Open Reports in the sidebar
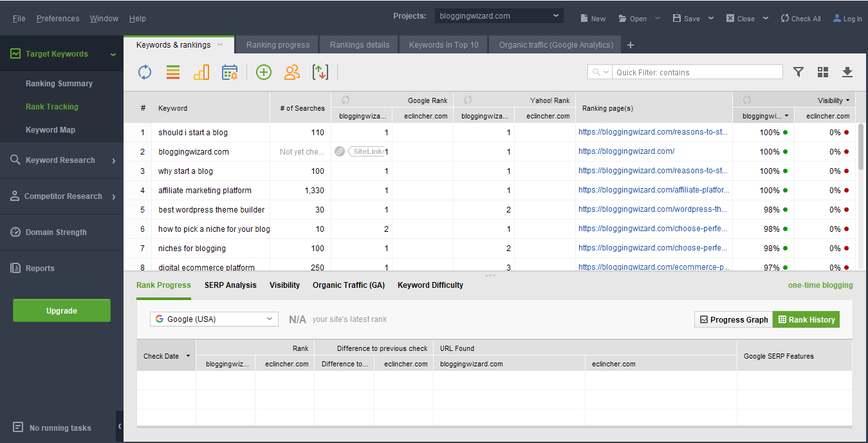The image size is (868, 443). [x=40, y=269]
